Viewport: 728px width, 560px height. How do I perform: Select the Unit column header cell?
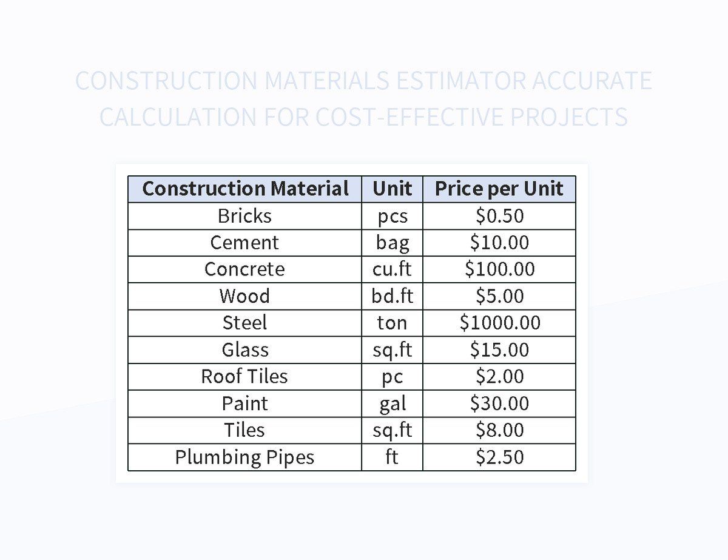click(392, 189)
